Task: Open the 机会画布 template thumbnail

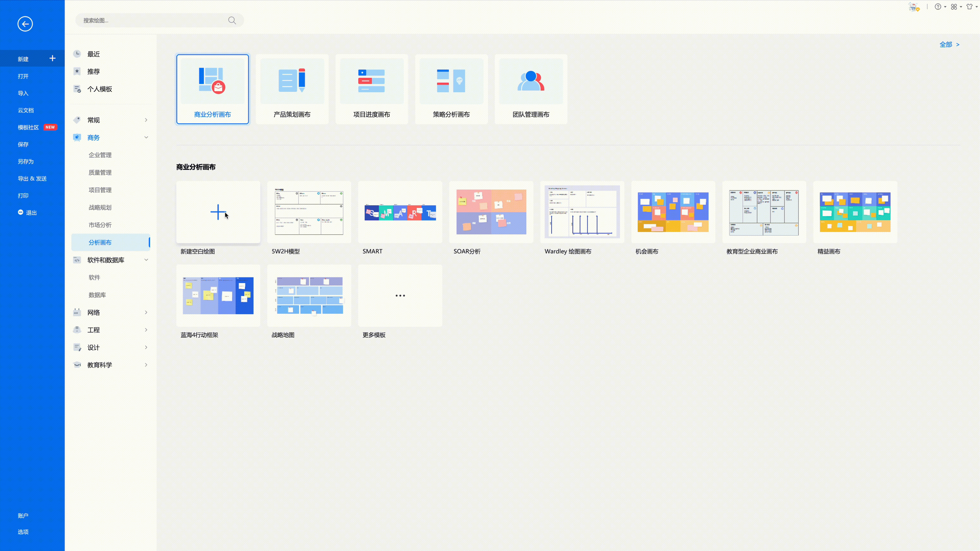Action: (673, 212)
